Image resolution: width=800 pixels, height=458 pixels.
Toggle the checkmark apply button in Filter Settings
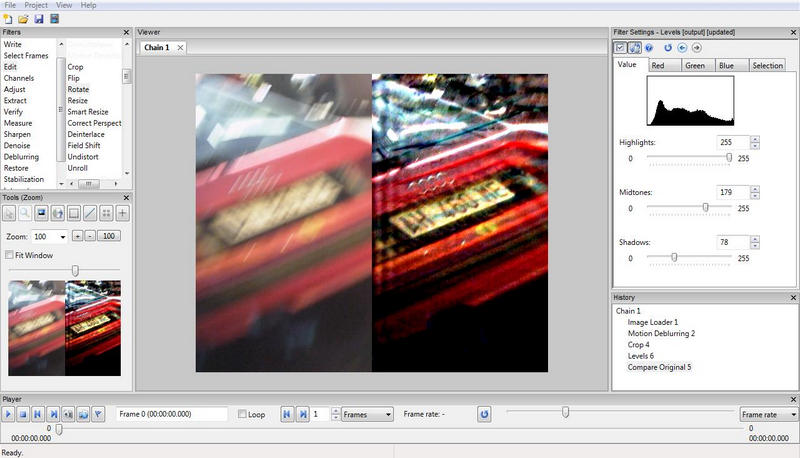coord(620,48)
